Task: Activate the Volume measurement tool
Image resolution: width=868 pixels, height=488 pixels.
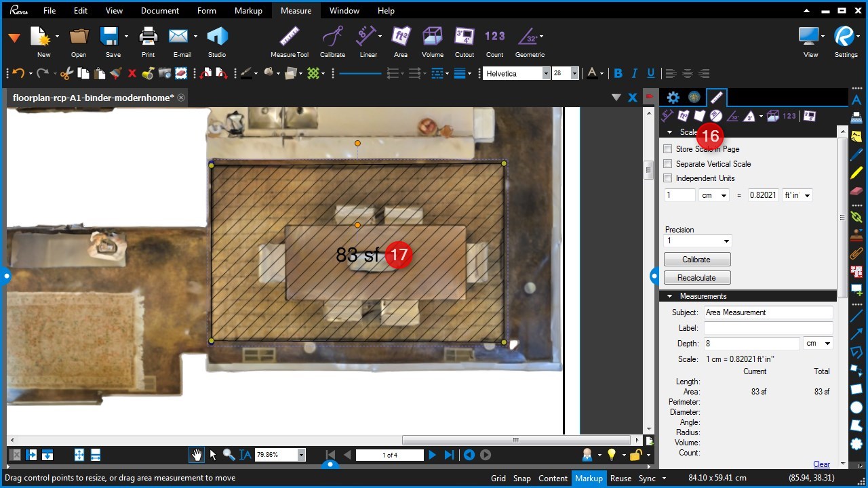Action: point(432,42)
